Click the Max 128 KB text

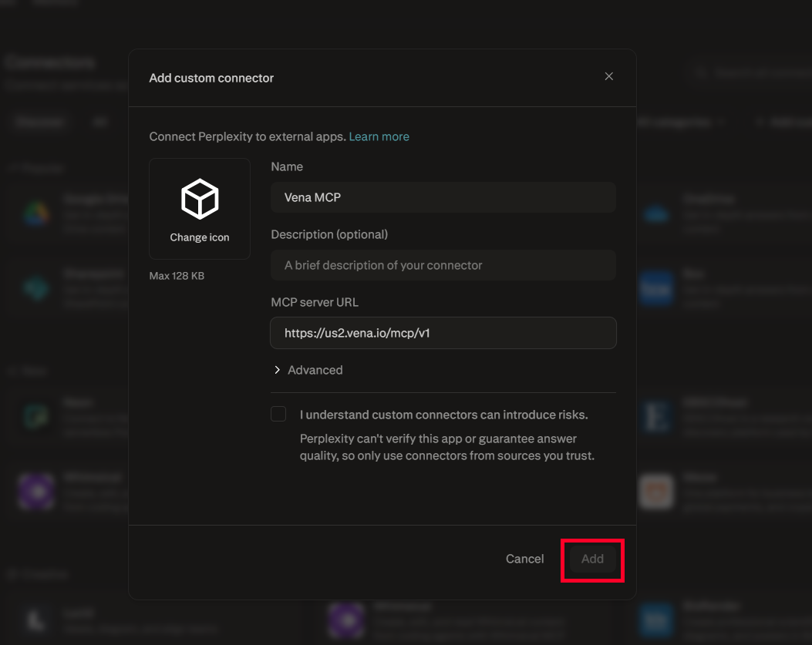[x=177, y=276]
